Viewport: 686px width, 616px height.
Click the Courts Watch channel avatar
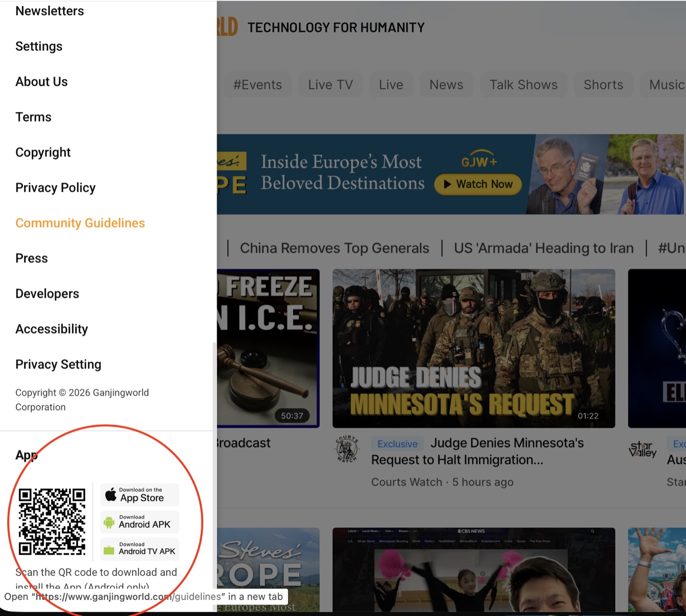(x=347, y=449)
